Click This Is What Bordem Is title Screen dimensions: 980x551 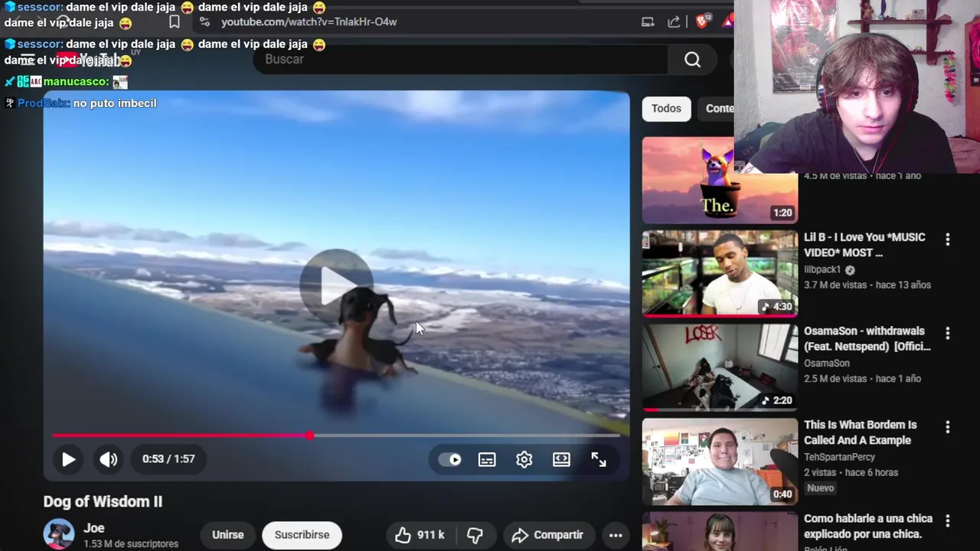[x=860, y=432]
